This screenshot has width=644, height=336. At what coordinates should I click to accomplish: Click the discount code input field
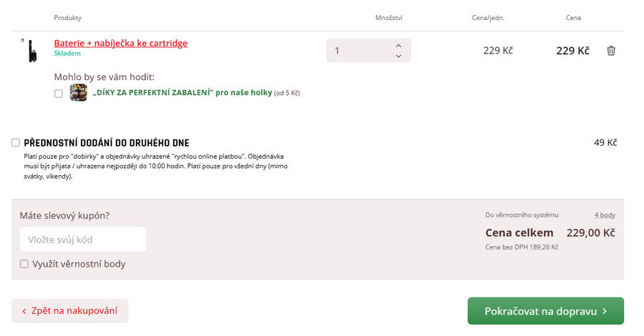83,239
